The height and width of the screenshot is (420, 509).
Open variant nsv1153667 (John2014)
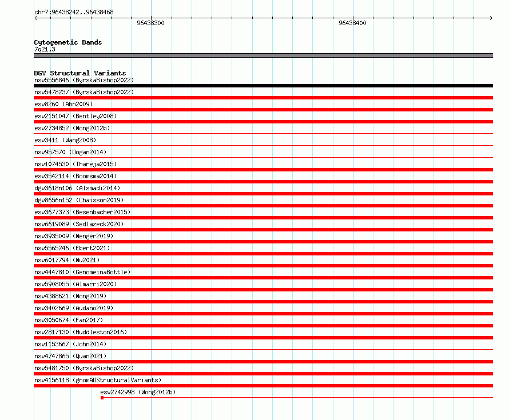coord(70,344)
